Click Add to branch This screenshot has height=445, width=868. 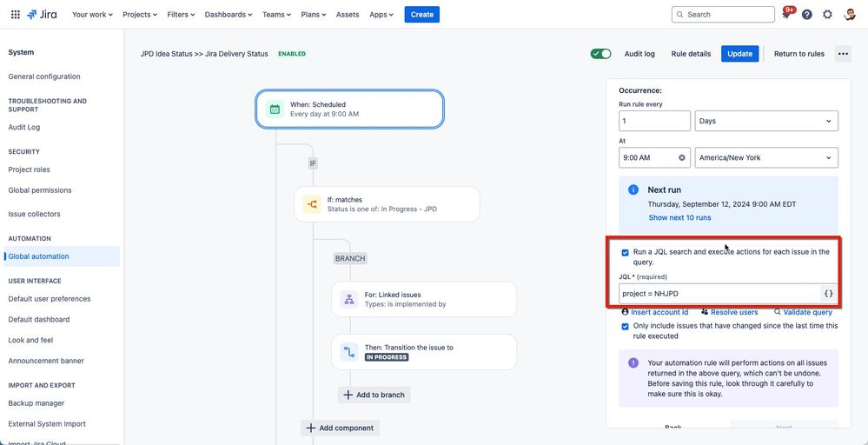374,395
